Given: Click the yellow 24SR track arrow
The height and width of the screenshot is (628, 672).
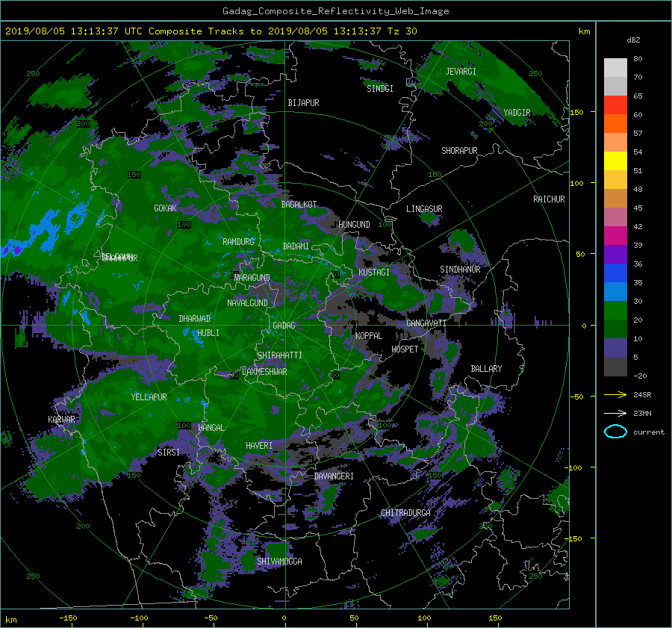Looking at the screenshot, I should click(615, 394).
